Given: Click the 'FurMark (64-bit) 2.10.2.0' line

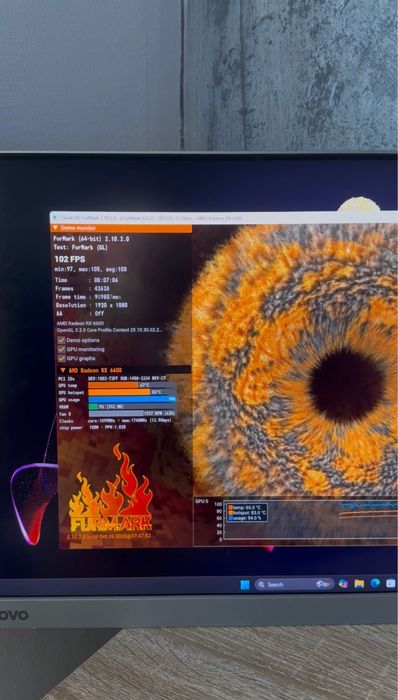Looking at the screenshot, I should point(91,239).
